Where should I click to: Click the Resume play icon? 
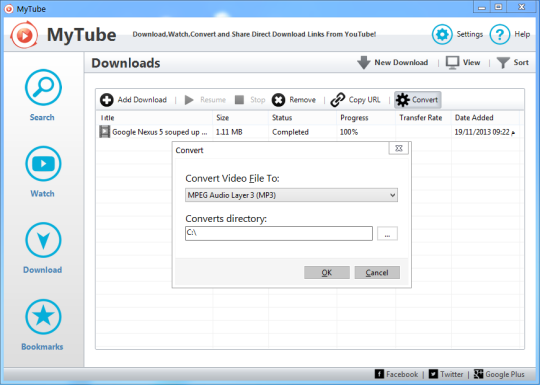click(189, 100)
